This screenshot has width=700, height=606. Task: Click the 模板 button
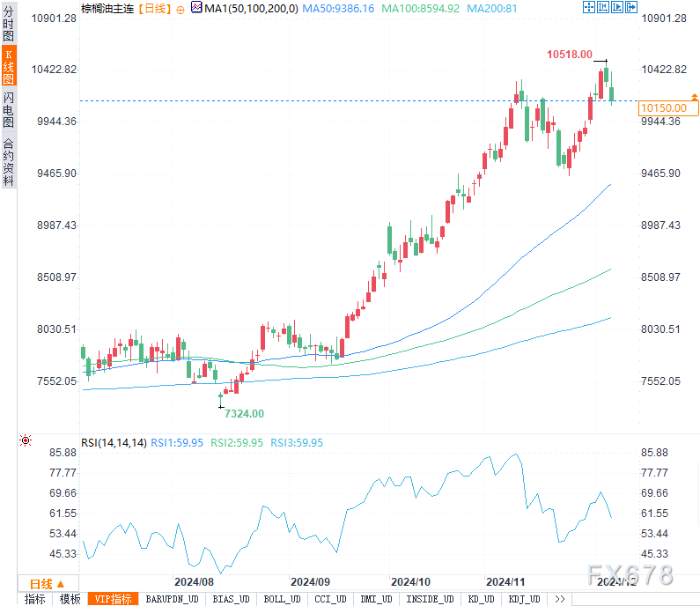click(70, 599)
